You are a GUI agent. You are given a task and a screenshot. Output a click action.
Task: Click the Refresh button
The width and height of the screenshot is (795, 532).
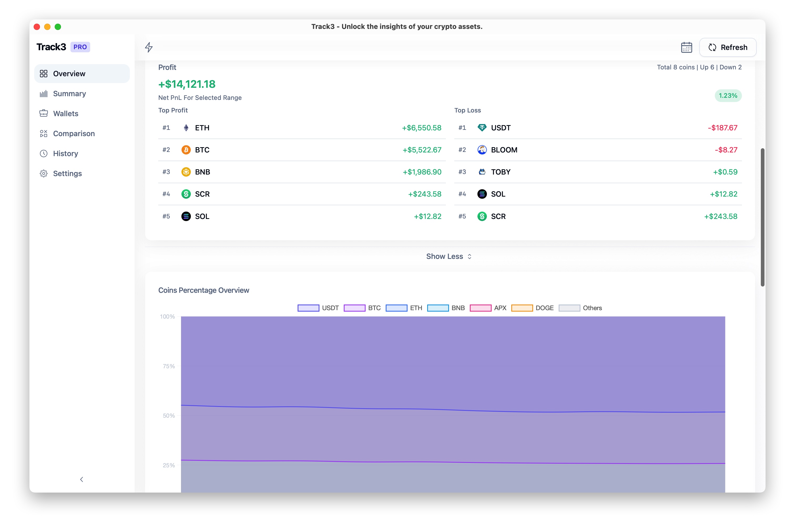point(728,47)
